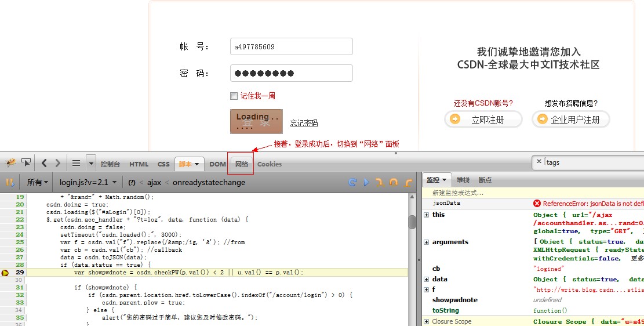Image resolution: width=644 pixels, height=326 pixels.
Task: Switch to the HTML tab
Action: (x=139, y=164)
